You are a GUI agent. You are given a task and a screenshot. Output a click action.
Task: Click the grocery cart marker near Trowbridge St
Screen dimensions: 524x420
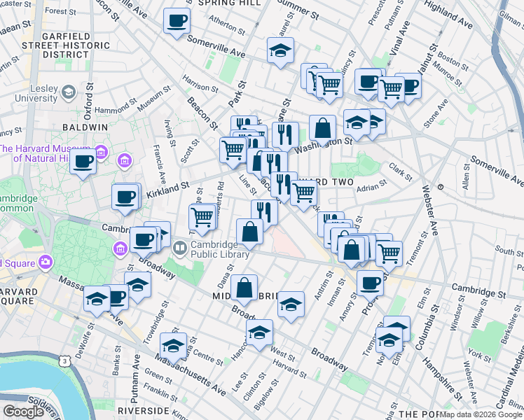coord(202,219)
